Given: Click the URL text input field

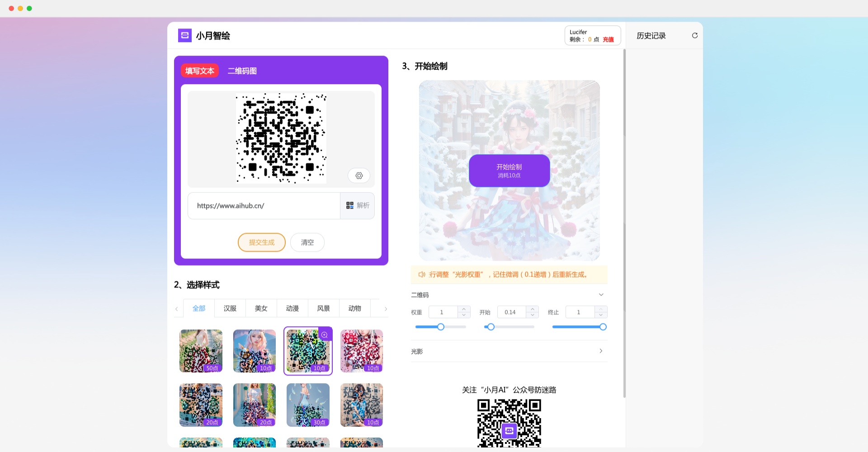Looking at the screenshot, I should click(264, 206).
